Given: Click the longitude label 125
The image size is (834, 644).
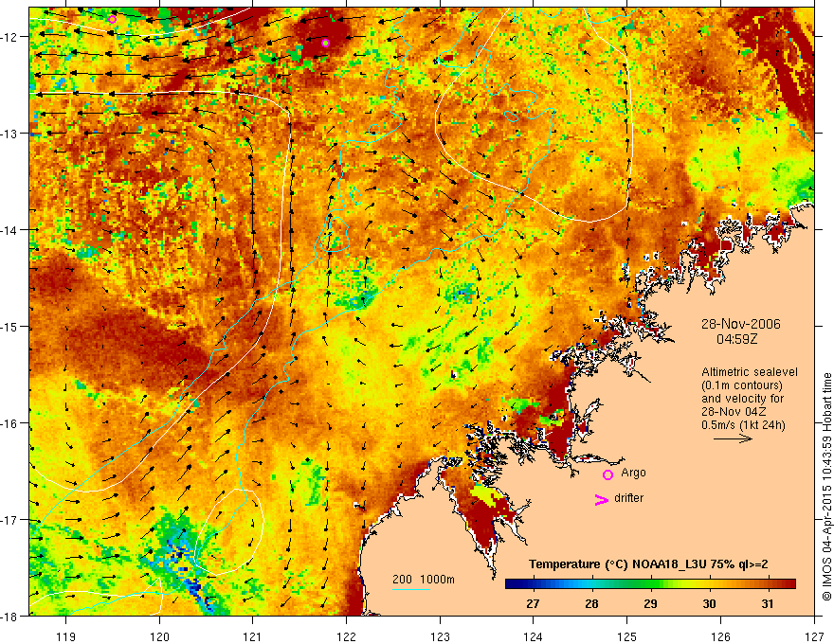Looking at the screenshot, I should pyautogui.click(x=627, y=636).
